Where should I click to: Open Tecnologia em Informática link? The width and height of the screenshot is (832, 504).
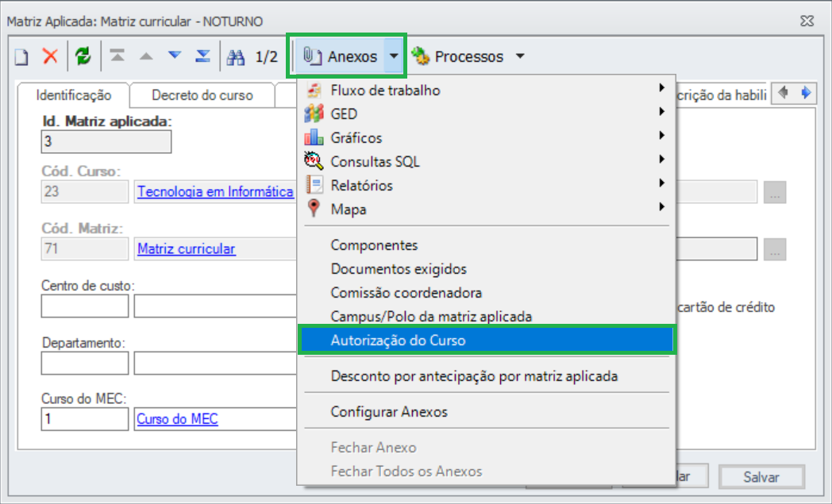(x=215, y=191)
